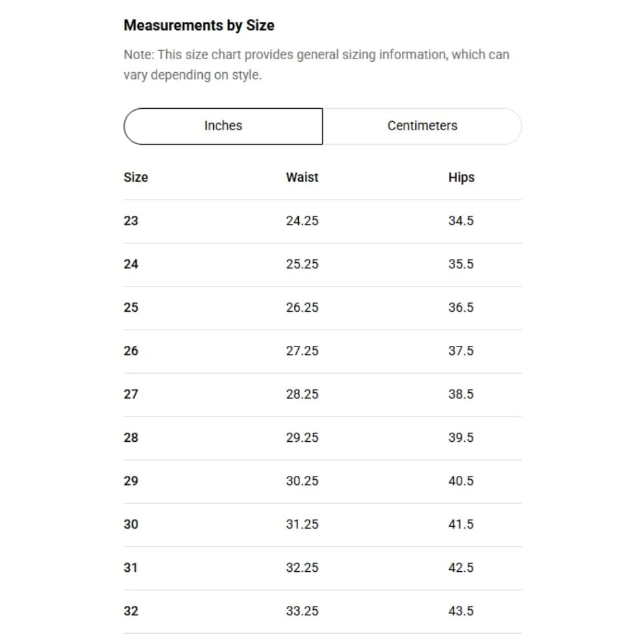Click the Measurements by Size heading
Screen dimensions: 644x644
(x=199, y=26)
